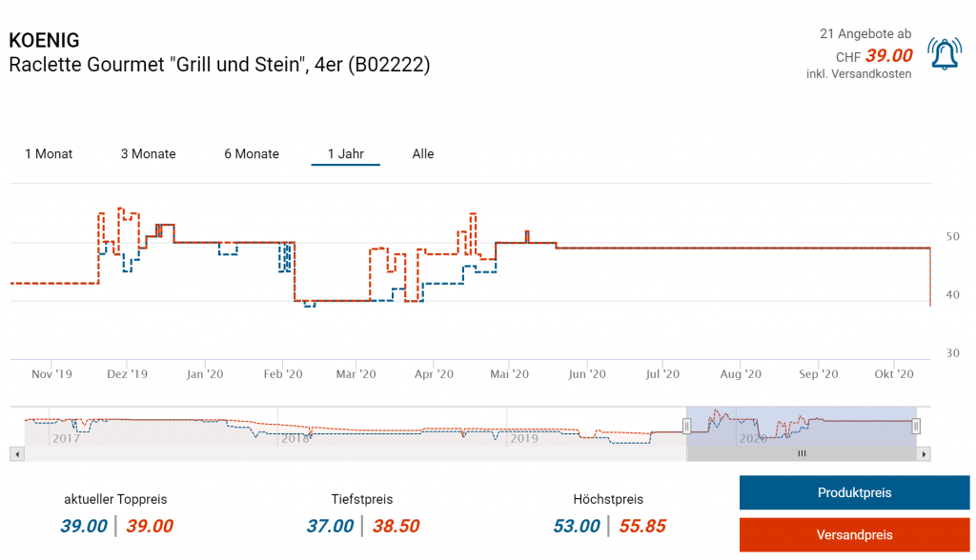
Task: Show the Alle time range
Action: (423, 153)
